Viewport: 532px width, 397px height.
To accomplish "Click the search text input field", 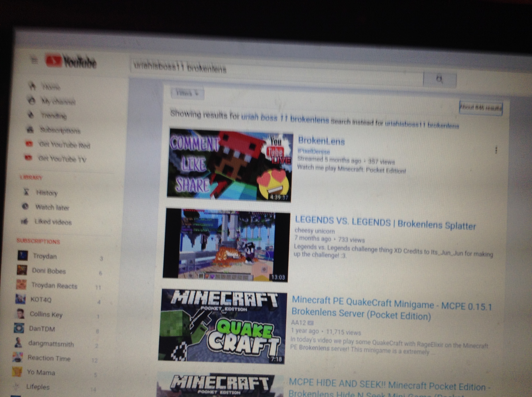I will pyautogui.click(x=277, y=71).
